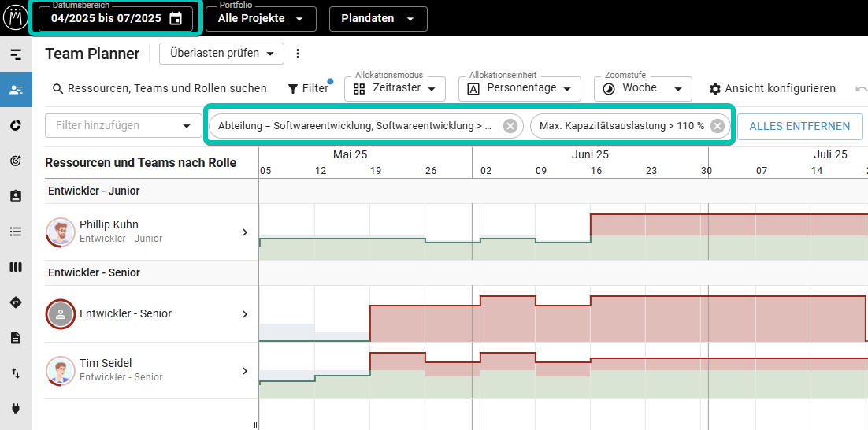Screen dimensions: 868x430
Task: Remove the Max. Kapazitätsauslastung > 110 % filter
Action: pyautogui.click(x=717, y=126)
